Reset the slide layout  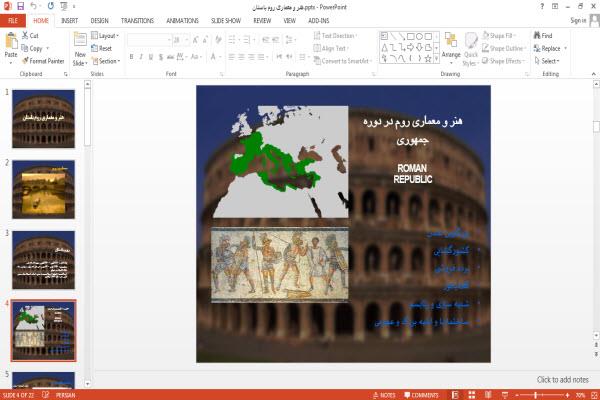(101, 48)
